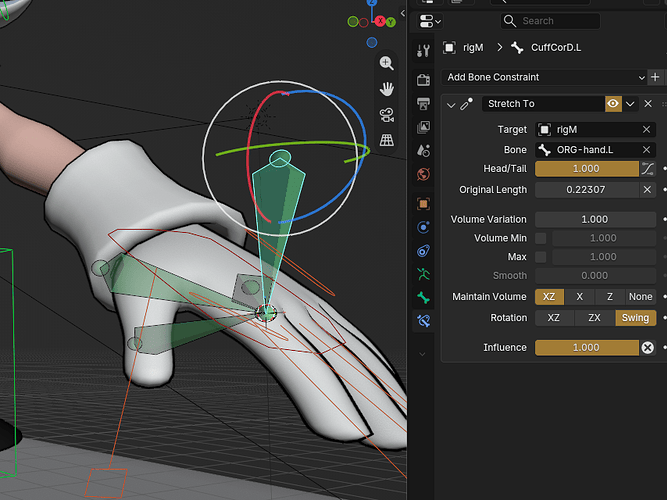Enable the Volume Min checkbox
Image resolution: width=667 pixels, height=500 pixels.
(541, 238)
